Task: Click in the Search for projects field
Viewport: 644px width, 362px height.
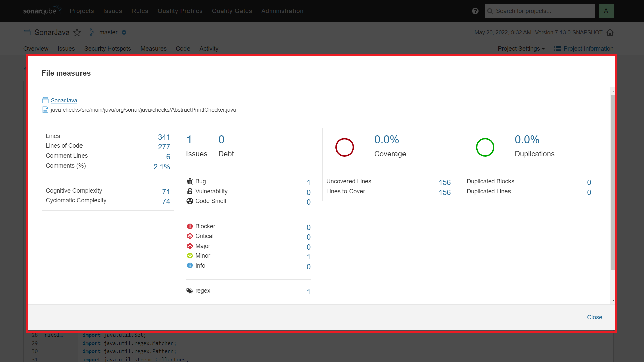Action: coord(540,11)
